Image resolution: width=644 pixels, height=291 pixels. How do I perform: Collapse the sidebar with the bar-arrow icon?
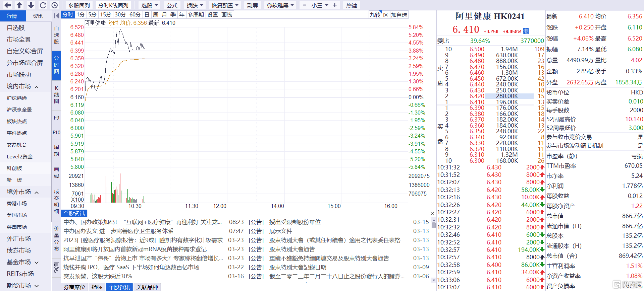pos(56,16)
